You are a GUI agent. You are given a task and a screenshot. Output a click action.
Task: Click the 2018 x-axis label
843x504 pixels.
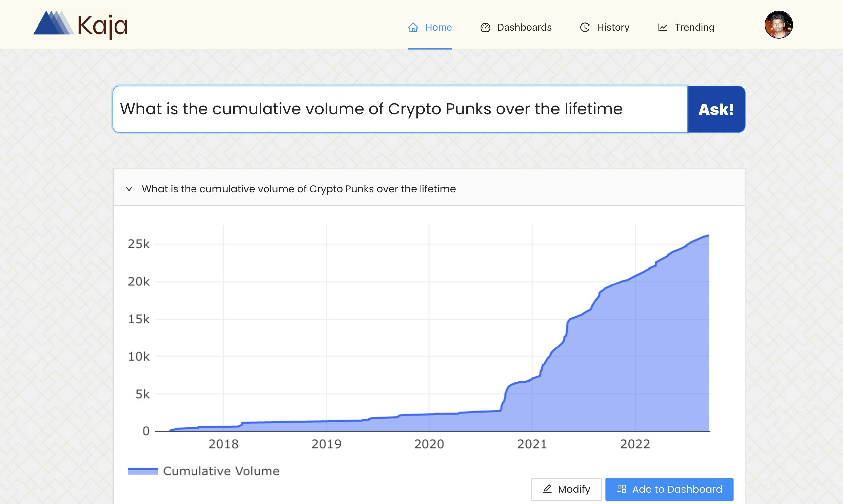224,444
